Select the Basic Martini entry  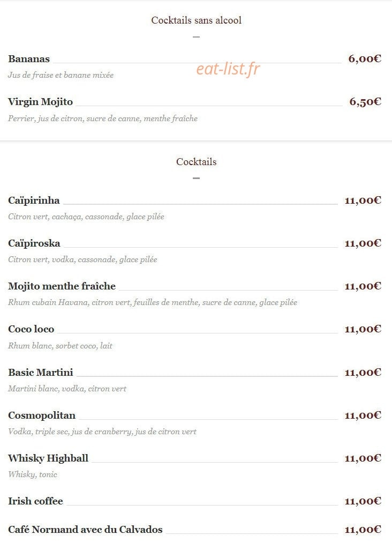coord(41,372)
